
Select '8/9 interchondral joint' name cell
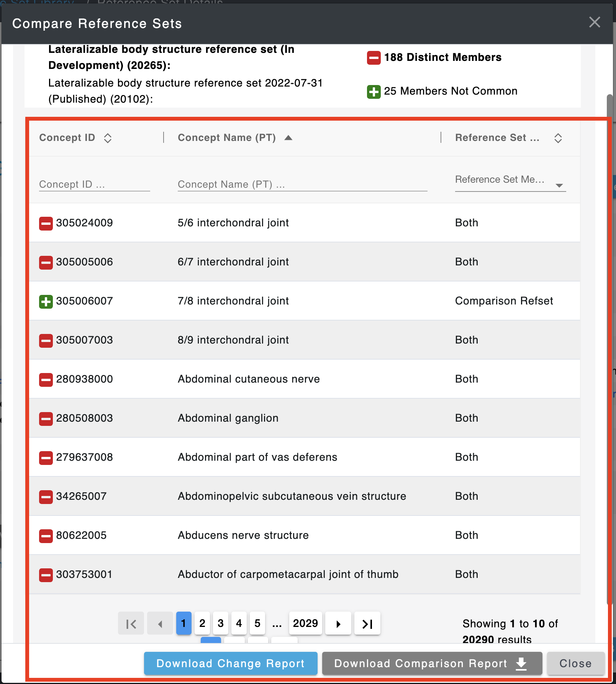[233, 340]
